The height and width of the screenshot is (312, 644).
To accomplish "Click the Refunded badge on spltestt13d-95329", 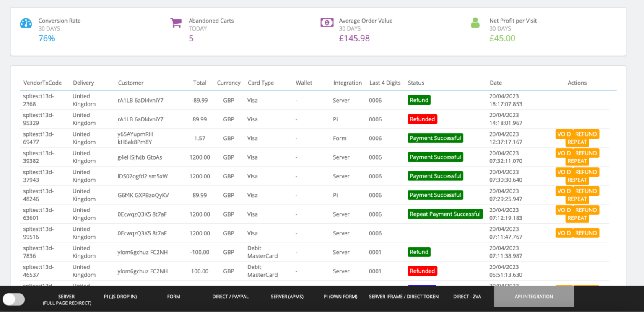I will click(x=422, y=119).
